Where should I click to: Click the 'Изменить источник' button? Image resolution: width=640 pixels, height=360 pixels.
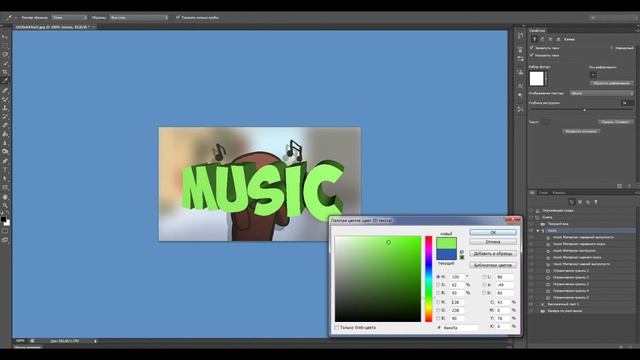point(581,131)
